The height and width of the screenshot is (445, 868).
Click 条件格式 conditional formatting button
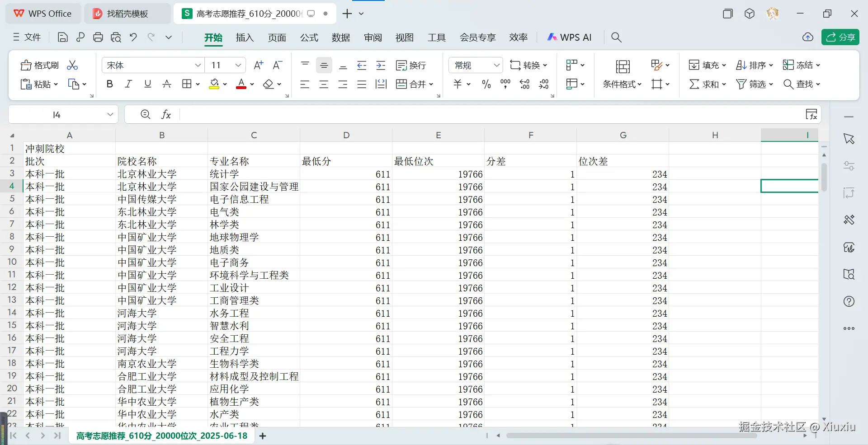[623, 74]
